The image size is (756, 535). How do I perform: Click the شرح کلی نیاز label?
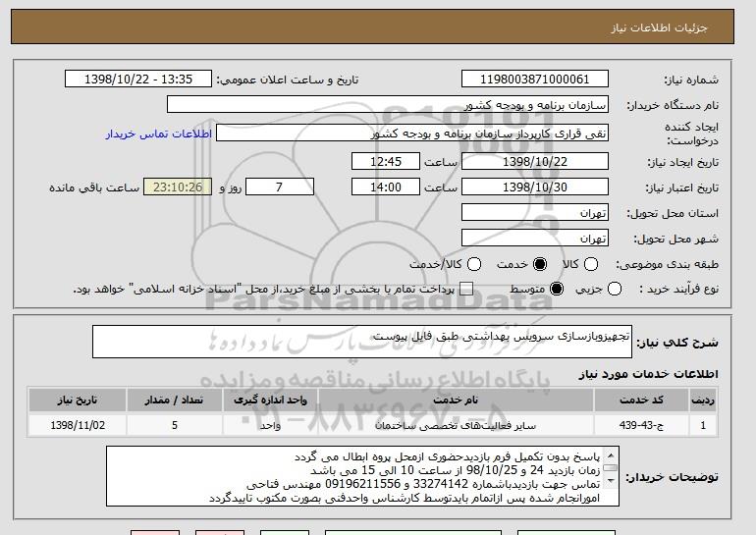(676, 343)
